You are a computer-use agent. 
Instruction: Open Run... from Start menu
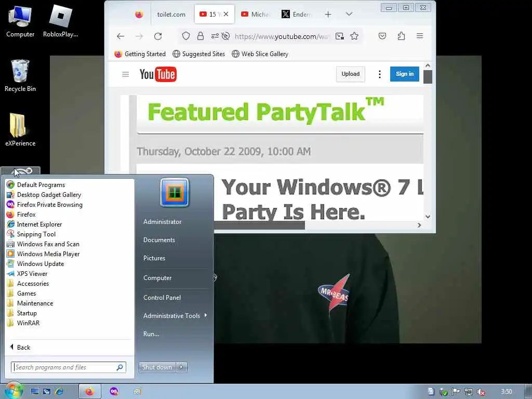(151, 334)
